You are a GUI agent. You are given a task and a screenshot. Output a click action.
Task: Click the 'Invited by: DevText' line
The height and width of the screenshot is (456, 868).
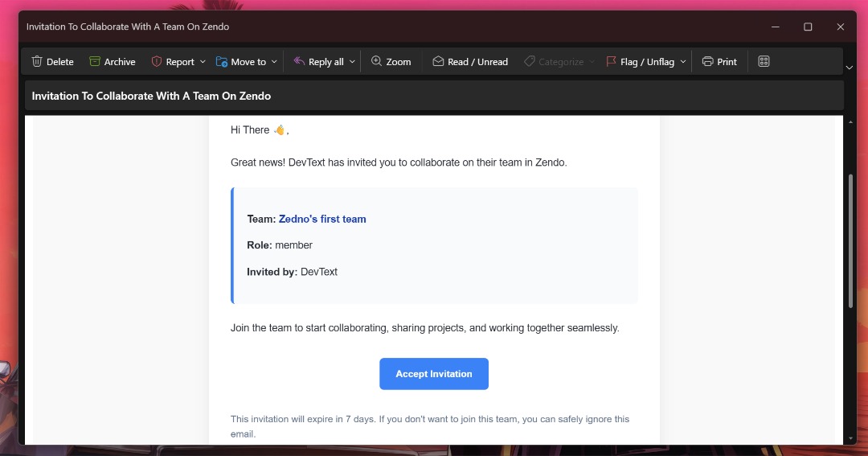coord(293,272)
